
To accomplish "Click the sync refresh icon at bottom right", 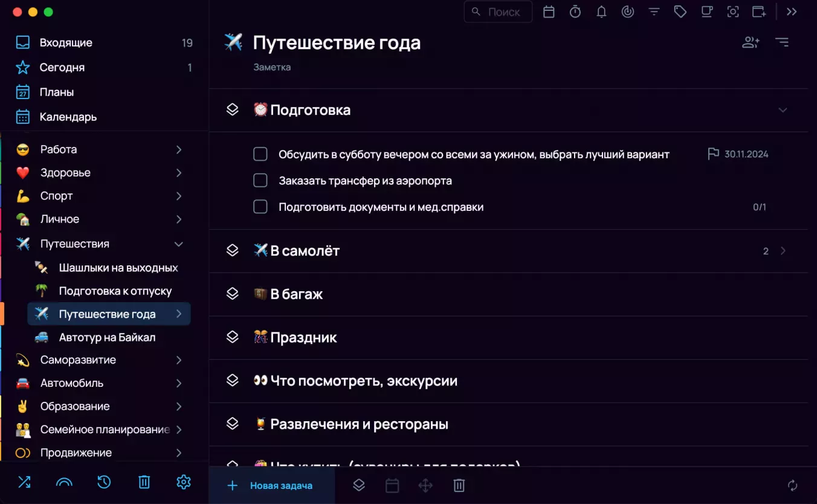I will click(x=792, y=485).
